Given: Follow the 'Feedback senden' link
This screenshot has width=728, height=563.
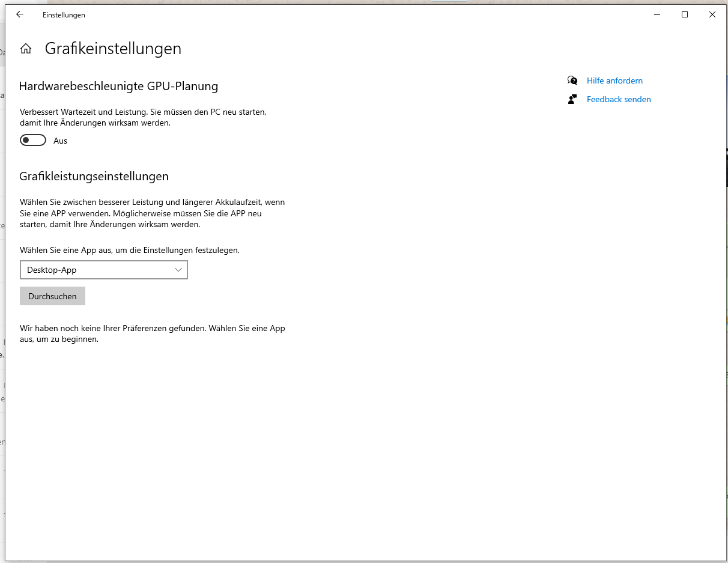Looking at the screenshot, I should click(x=619, y=99).
